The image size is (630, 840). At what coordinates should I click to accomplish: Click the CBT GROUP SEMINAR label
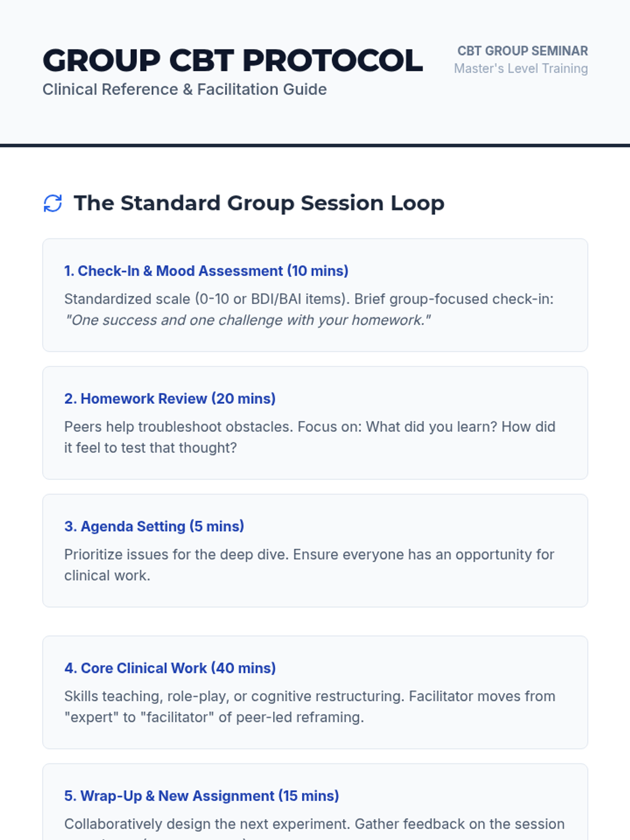point(522,51)
